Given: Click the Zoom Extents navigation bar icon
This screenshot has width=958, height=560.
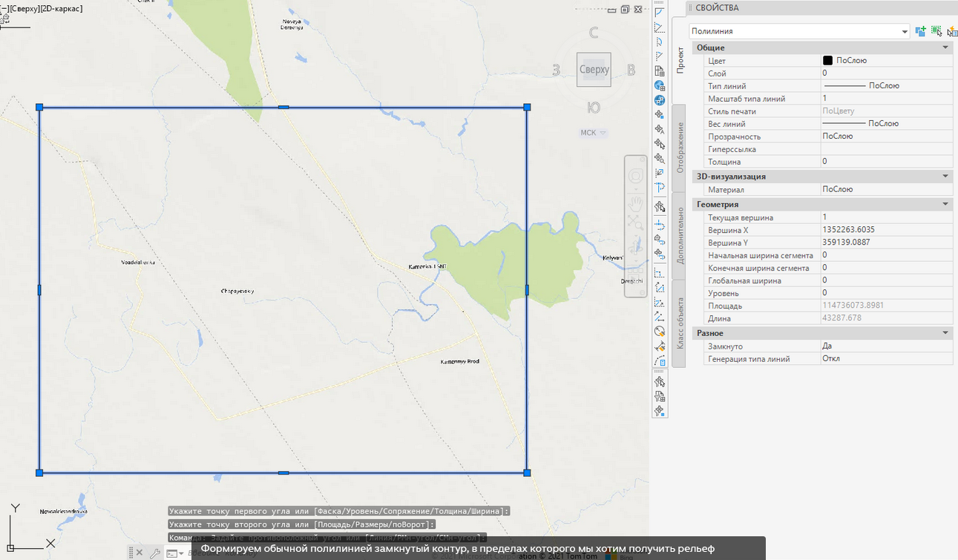Looking at the screenshot, I should coord(636,223).
